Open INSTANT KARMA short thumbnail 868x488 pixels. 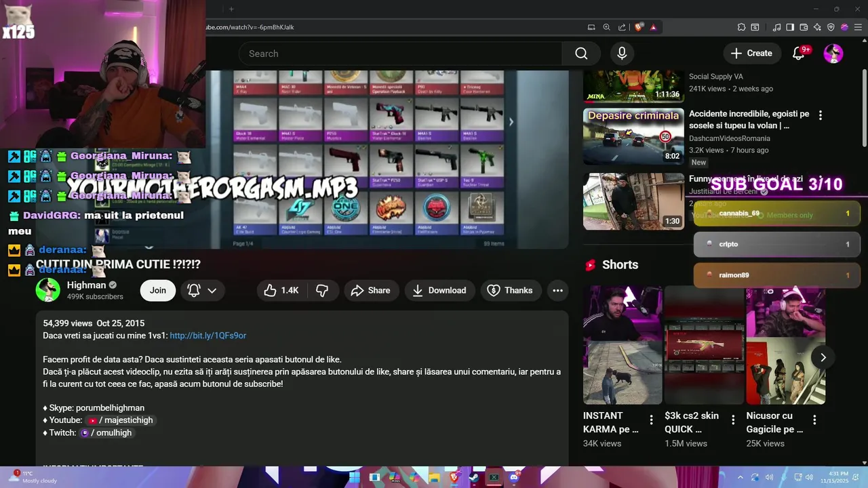[x=623, y=345]
